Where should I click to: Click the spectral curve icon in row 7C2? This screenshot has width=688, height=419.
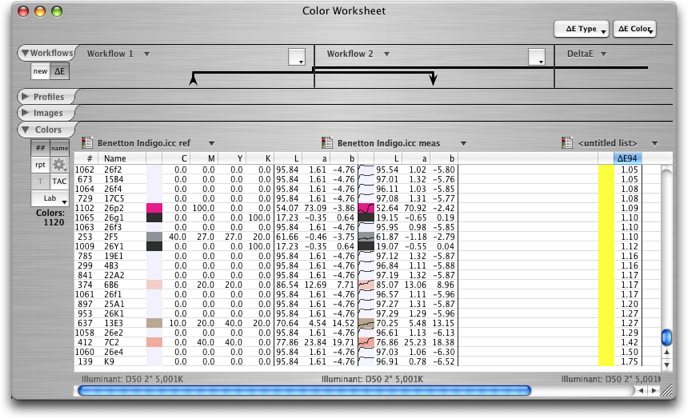366,342
